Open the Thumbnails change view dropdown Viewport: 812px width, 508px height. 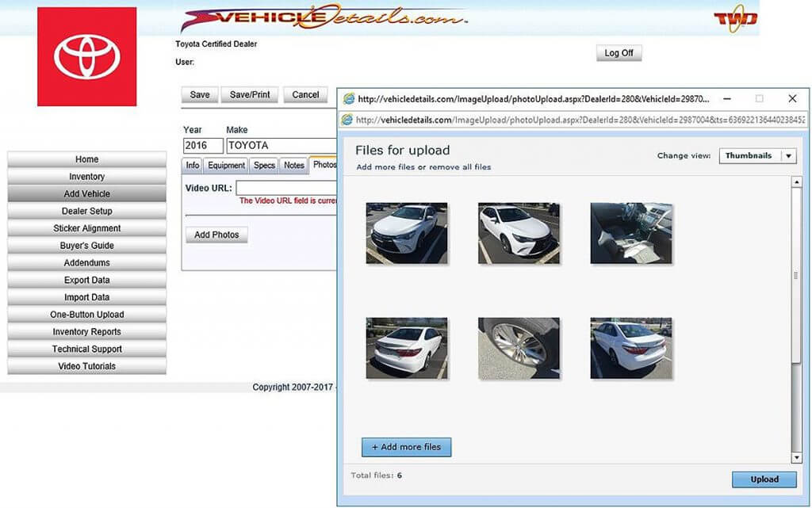coord(756,156)
